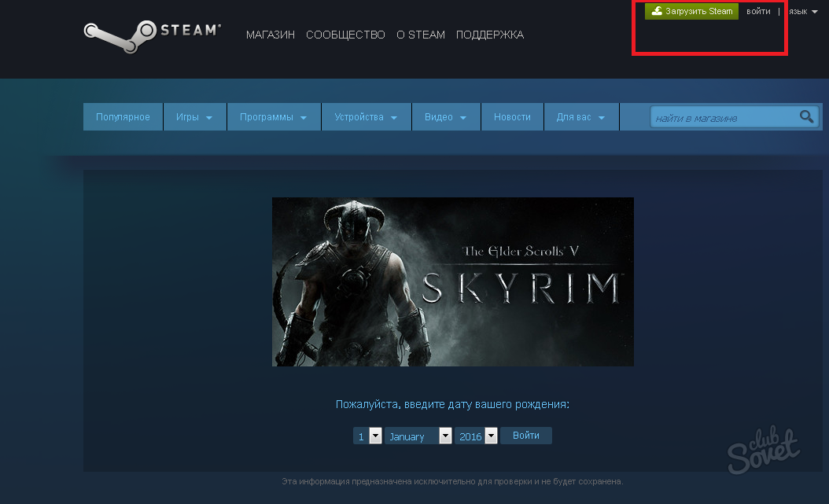Click the birth date prompt text
829x504 pixels.
(x=452, y=404)
